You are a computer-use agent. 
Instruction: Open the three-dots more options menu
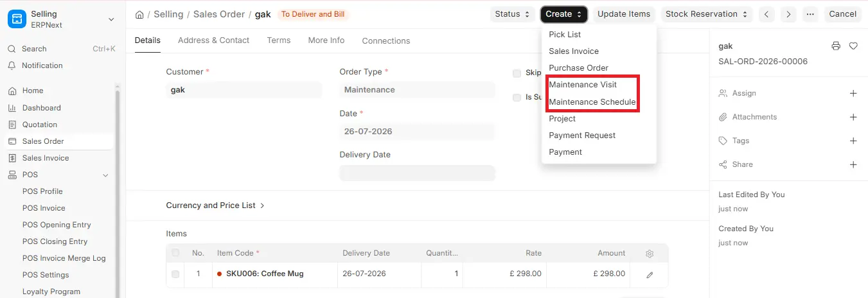click(x=810, y=14)
